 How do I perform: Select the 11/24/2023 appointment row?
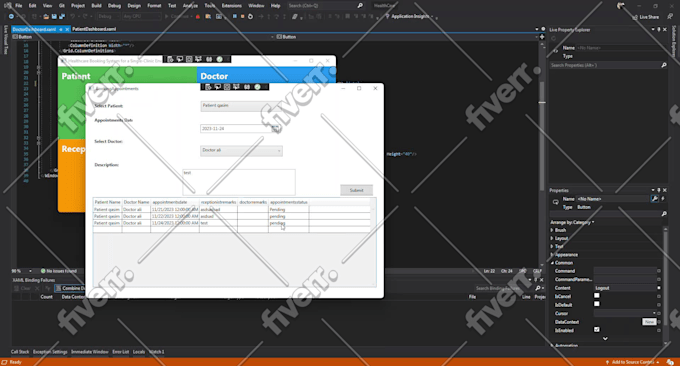232,223
